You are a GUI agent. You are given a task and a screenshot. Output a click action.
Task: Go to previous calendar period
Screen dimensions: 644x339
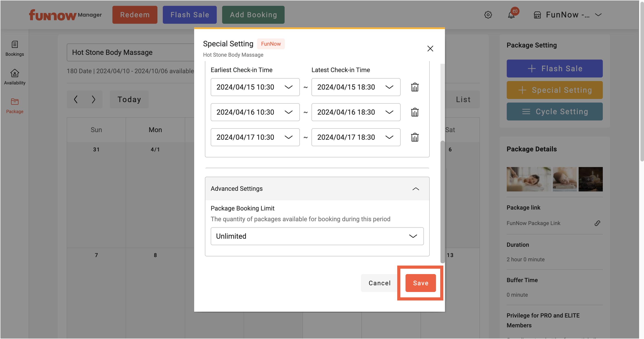(76, 99)
